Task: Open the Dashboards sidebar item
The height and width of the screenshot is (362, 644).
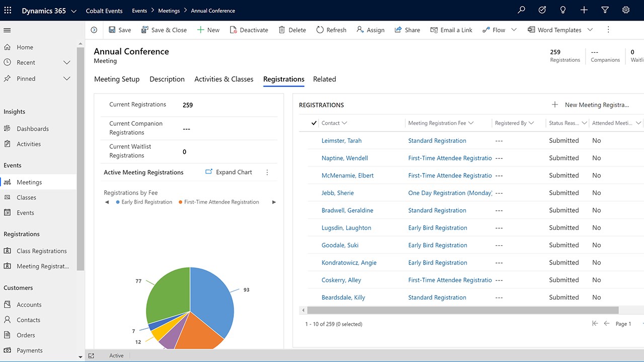Action: click(33, 129)
